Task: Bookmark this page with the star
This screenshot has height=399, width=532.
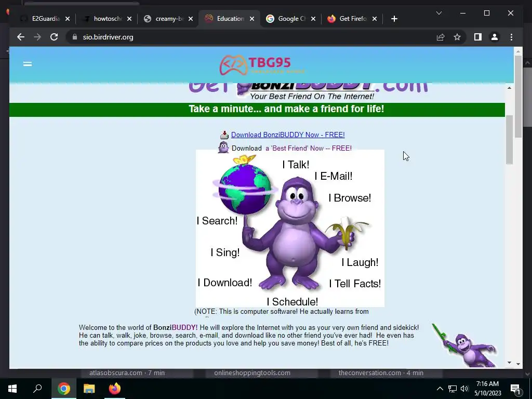Action: [457, 37]
